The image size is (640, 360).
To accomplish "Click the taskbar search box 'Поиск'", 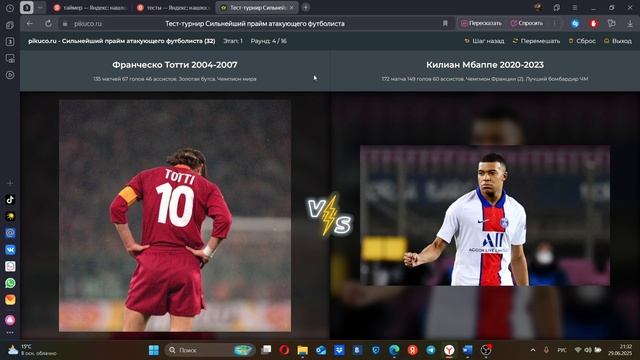I will 210,350.
